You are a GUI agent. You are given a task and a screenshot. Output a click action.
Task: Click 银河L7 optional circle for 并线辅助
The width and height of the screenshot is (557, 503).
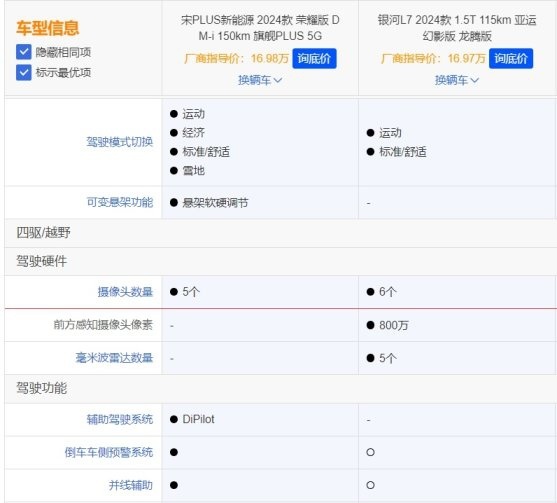(370, 485)
